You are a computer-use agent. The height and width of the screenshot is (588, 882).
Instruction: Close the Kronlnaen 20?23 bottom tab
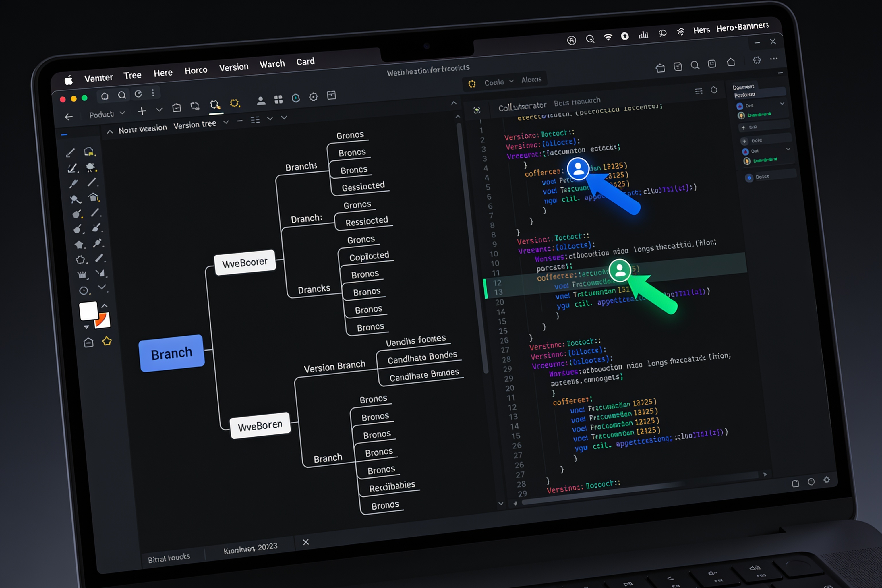305,542
